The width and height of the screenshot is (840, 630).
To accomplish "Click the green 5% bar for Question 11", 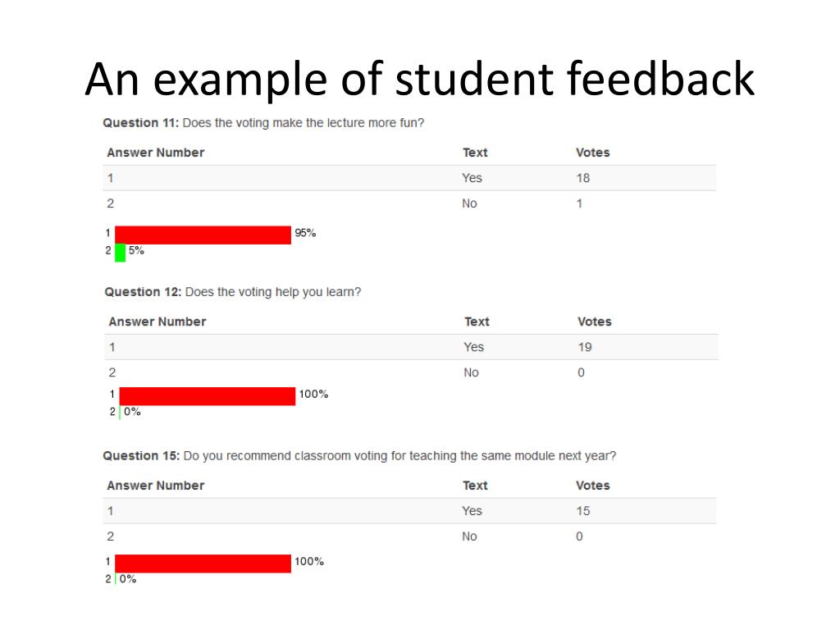I will coord(120,253).
